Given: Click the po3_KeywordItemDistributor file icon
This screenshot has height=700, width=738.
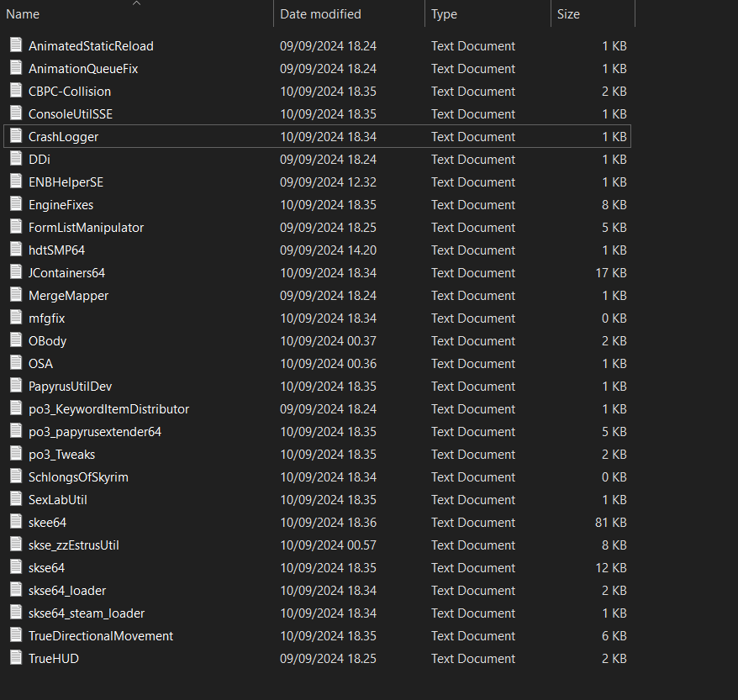Looking at the screenshot, I should 16,408.
